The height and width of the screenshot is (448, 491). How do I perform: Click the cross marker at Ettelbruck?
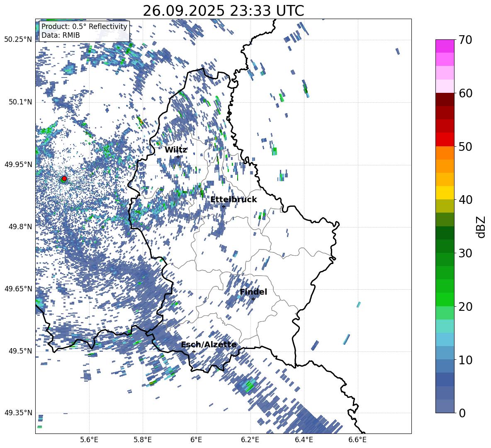(x=224, y=206)
